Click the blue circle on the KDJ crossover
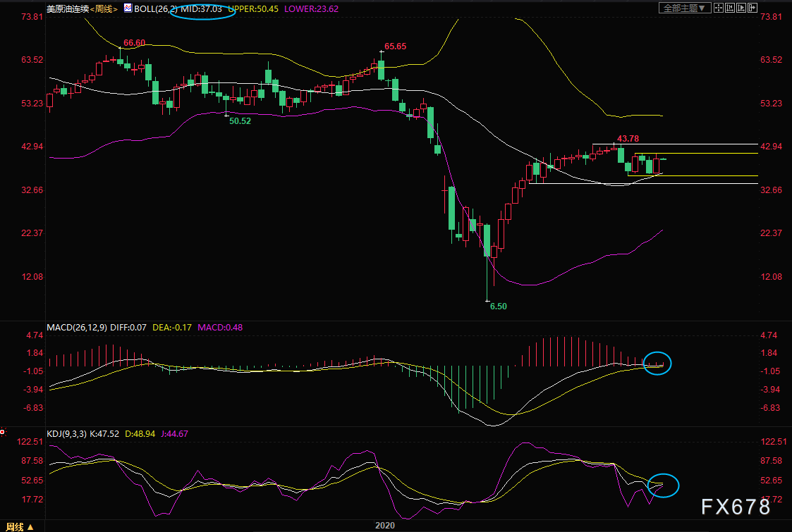792x532 pixels. (x=663, y=485)
